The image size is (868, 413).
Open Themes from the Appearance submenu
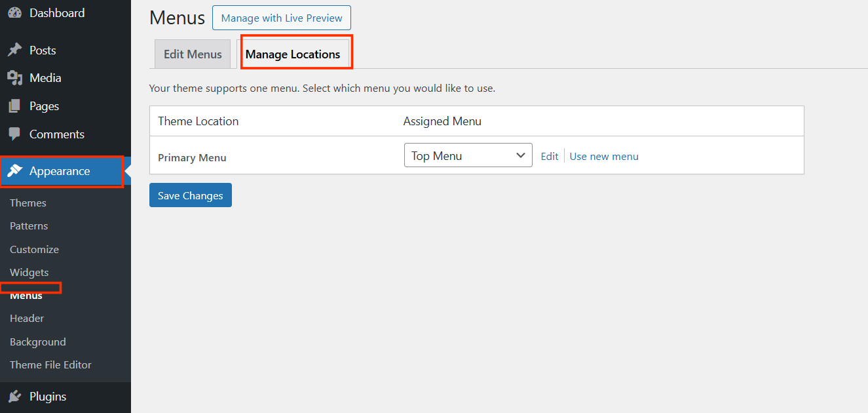[28, 203]
